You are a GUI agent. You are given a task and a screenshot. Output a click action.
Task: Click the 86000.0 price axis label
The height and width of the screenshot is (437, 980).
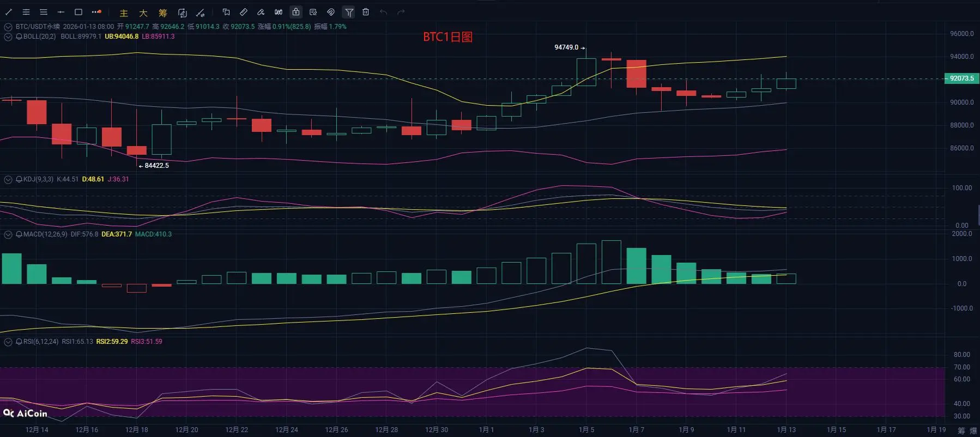pyautogui.click(x=961, y=148)
